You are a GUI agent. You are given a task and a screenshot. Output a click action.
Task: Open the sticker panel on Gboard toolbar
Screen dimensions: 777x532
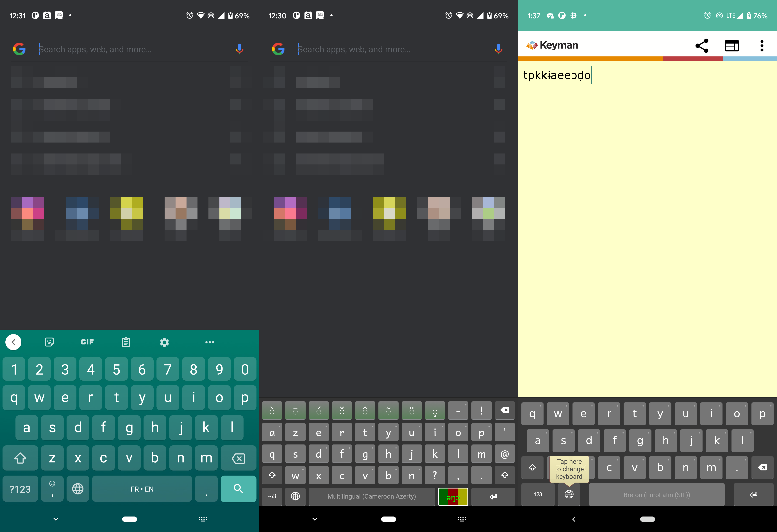(49, 342)
